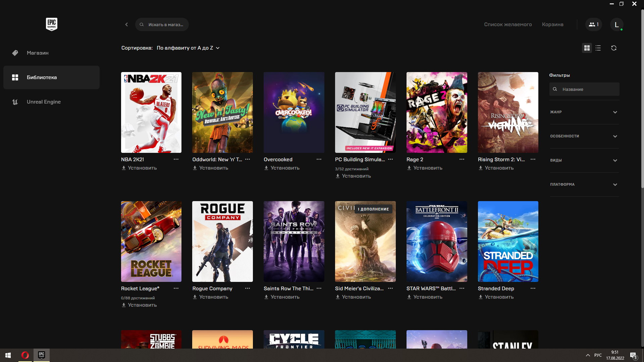
Task: Open the friends list icon
Action: pos(594,24)
